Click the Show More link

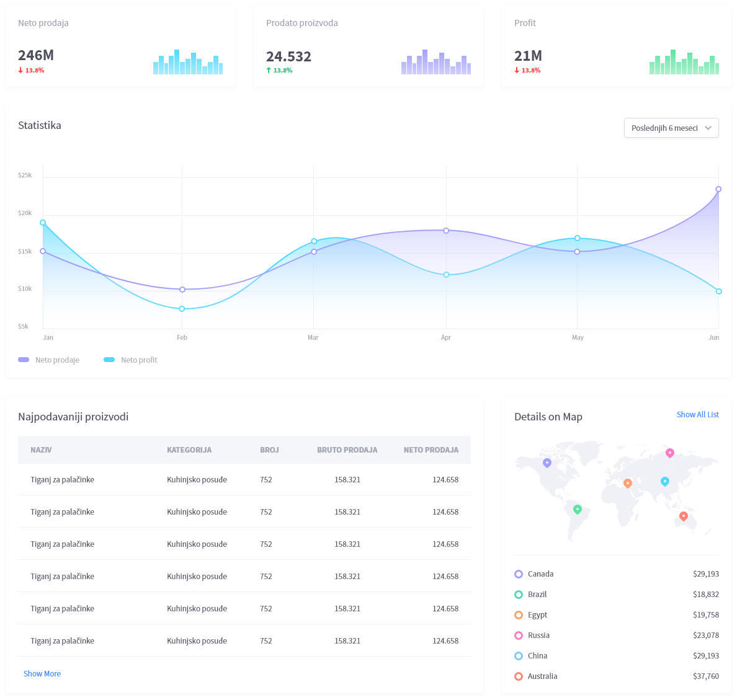click(42, 673)
